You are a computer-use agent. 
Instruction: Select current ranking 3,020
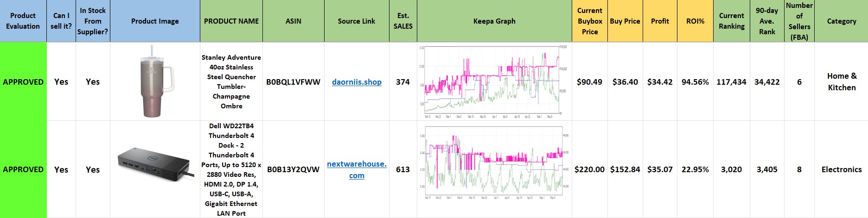pyautogui.click(x=732, y=169)
